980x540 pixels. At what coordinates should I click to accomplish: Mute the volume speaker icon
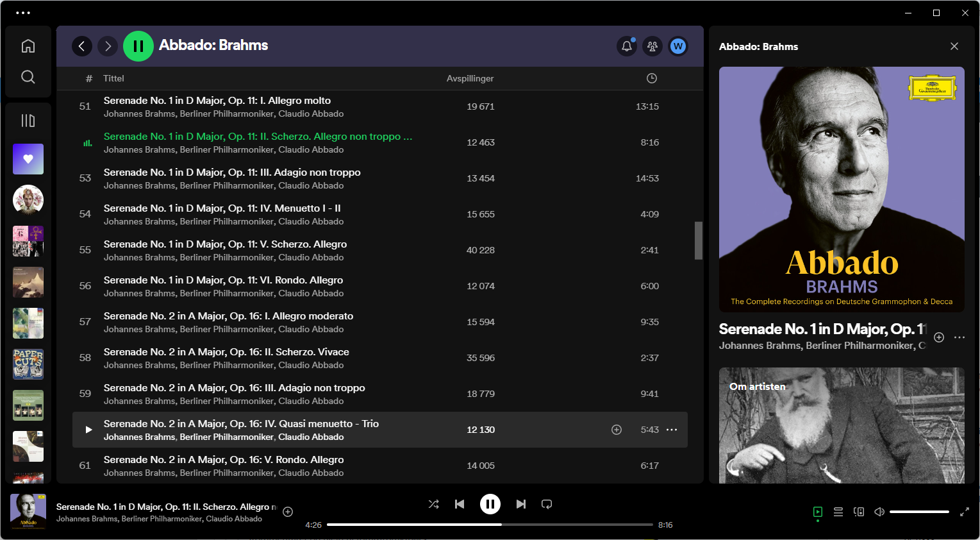(879, 512)
